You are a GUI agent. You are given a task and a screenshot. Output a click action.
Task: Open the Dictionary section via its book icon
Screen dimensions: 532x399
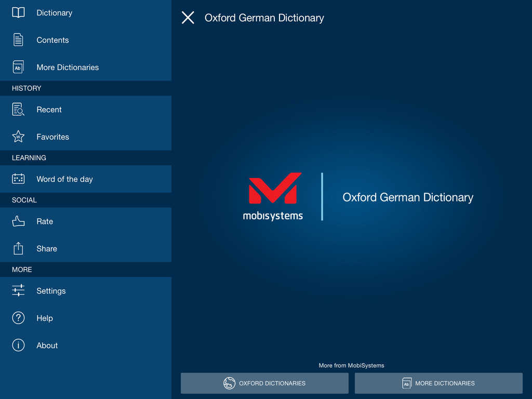tap(18, 12)
